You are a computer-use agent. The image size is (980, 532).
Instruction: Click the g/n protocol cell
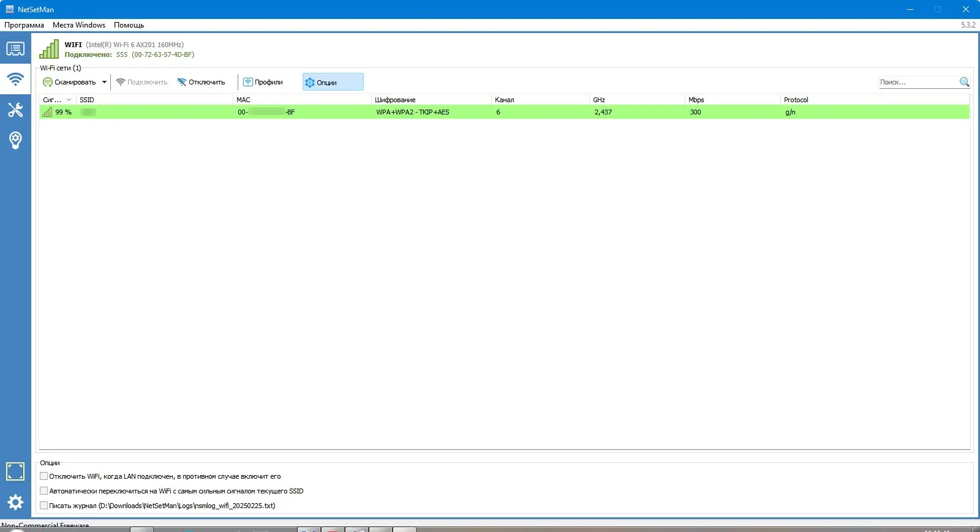[x=790, y=112]
